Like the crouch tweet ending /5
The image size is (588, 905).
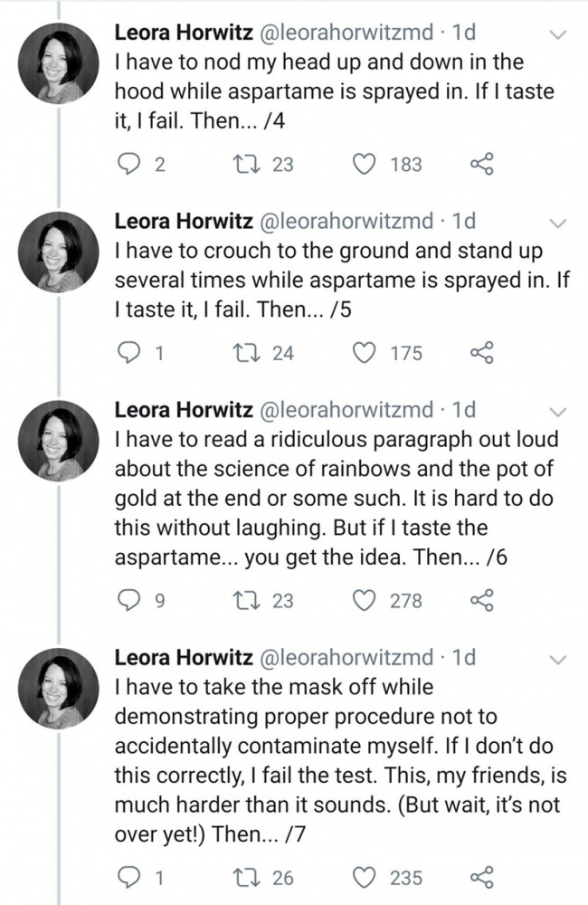point(366,353)
